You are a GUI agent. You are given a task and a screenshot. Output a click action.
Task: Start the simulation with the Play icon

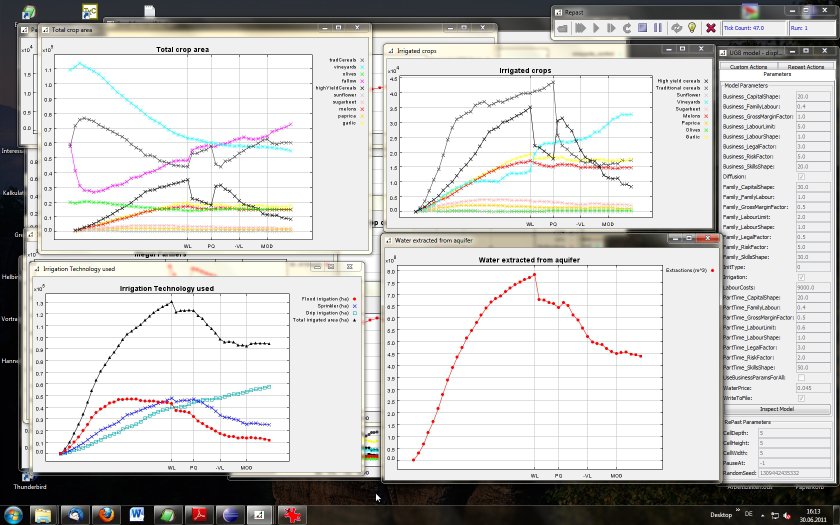click(x=597, y=28)
